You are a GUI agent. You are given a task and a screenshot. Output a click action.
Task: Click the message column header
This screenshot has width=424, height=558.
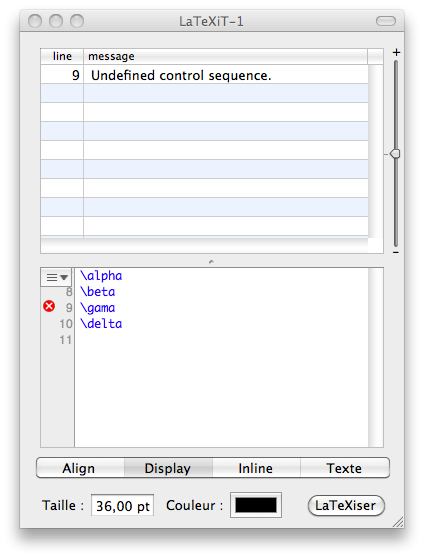point(225,56)
